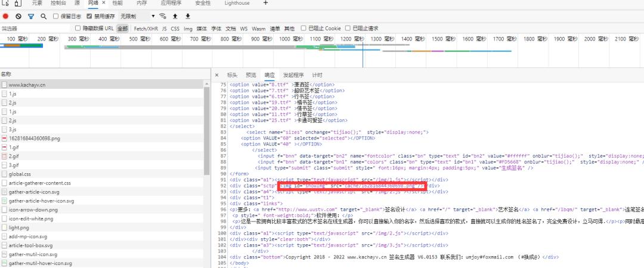Focus the 筛选器 filter input
The image size is (644, 268).
click(x=36, y=29)
